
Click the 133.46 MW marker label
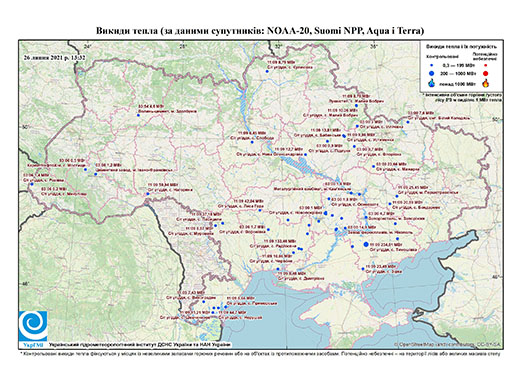tap(280, 241)
